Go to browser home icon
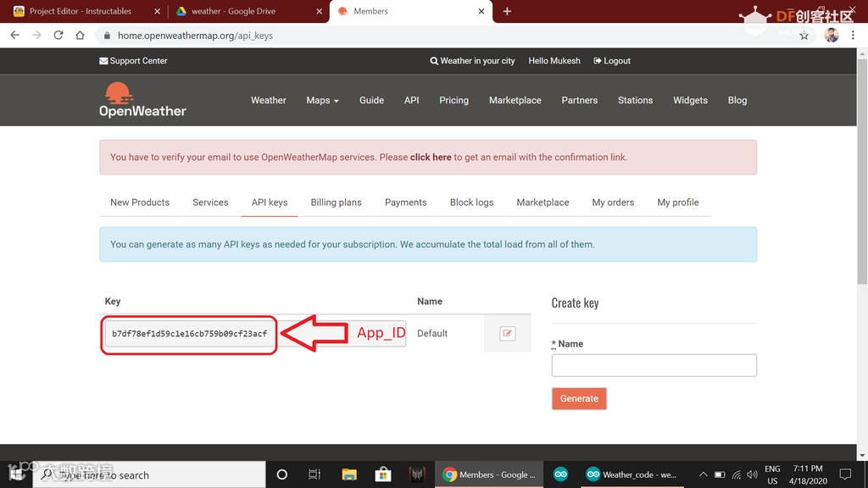 click(80, 36)
